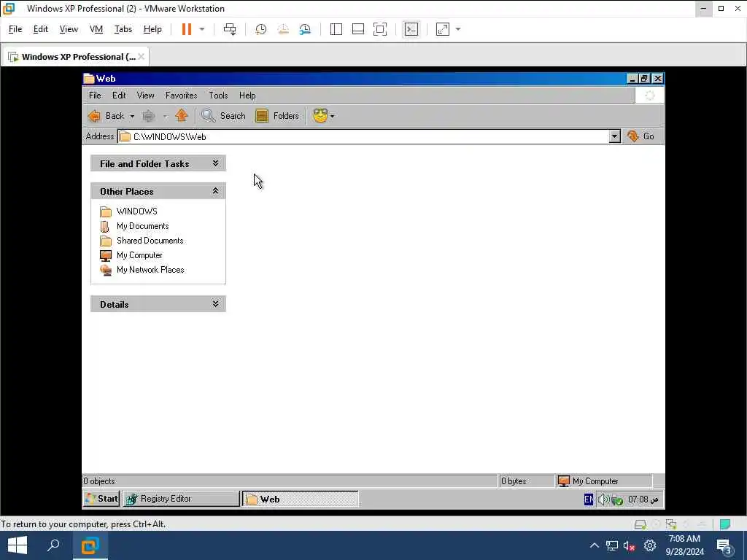Expand the address bar dropdown
This screenshot has height=560, width=747.
(x=614, y=136)
